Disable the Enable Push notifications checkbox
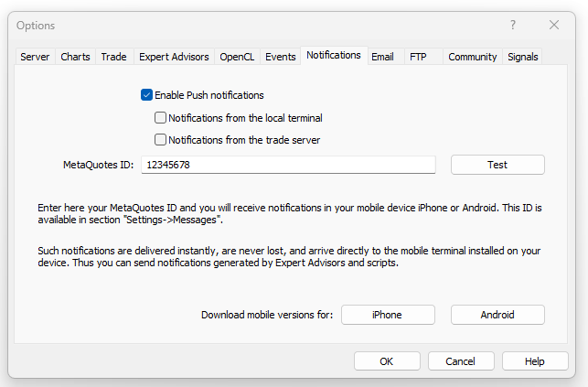The height and width of the screenshot is (387, 588). tap(147, 95)
